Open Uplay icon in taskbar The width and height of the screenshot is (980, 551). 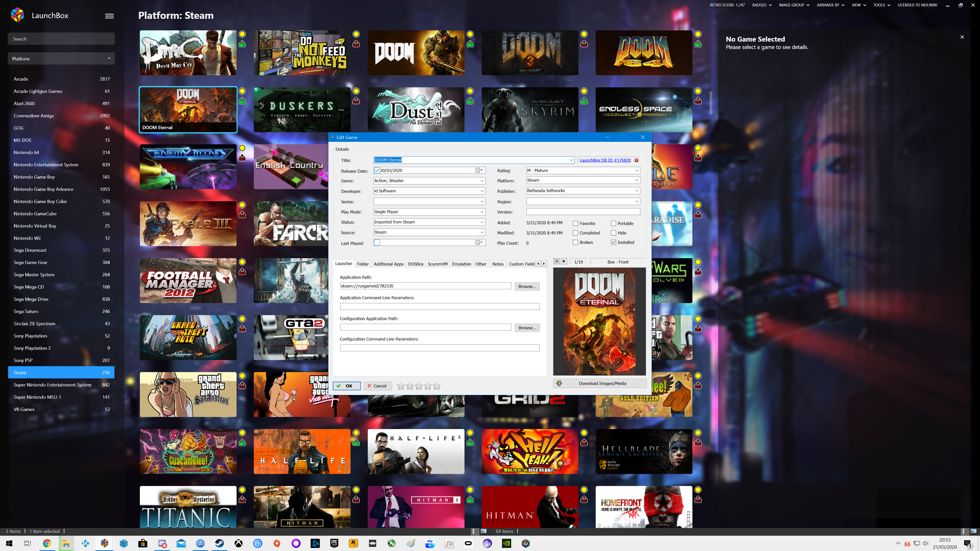258,543
